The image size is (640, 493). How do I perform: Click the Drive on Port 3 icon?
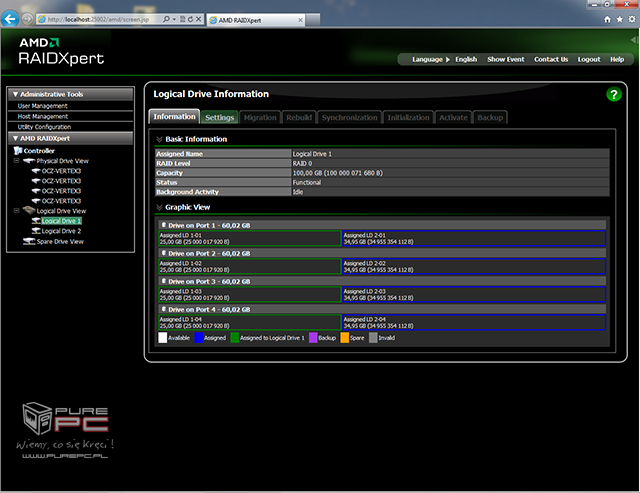click(164, 281)
